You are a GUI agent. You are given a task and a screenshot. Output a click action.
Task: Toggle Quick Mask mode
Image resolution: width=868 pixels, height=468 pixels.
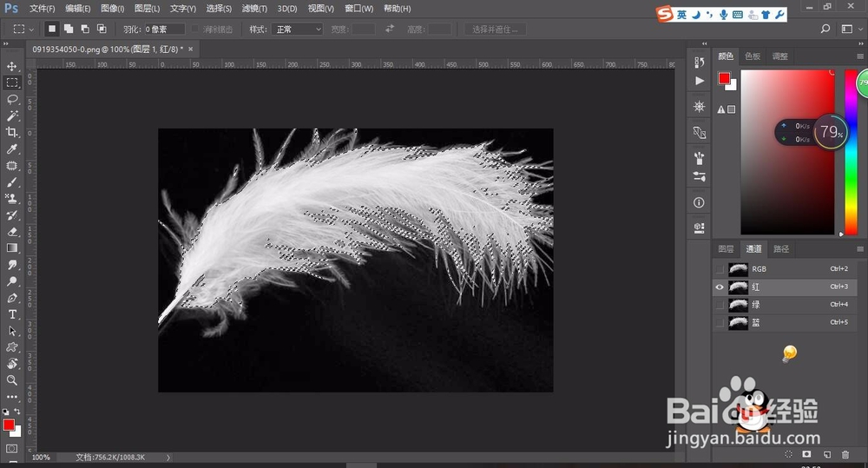tap(11, 449)
